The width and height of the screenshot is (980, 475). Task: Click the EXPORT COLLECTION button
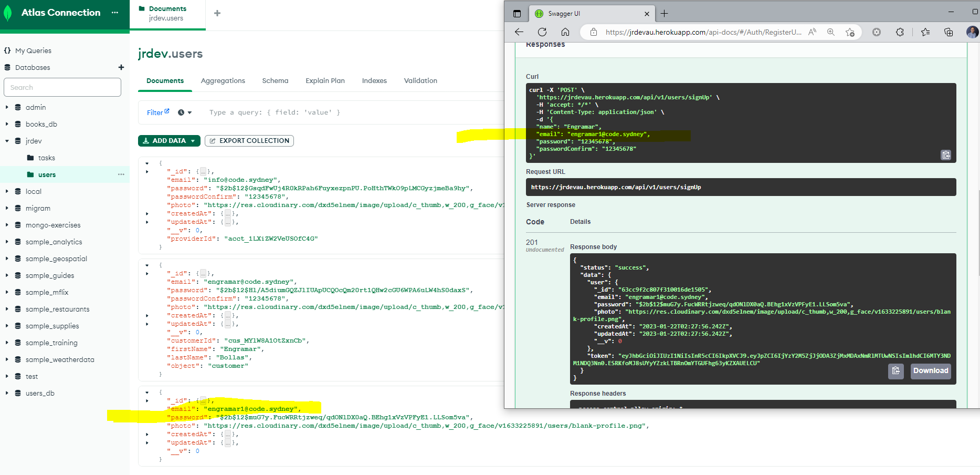pyautogui.click(x=249, y=140)
